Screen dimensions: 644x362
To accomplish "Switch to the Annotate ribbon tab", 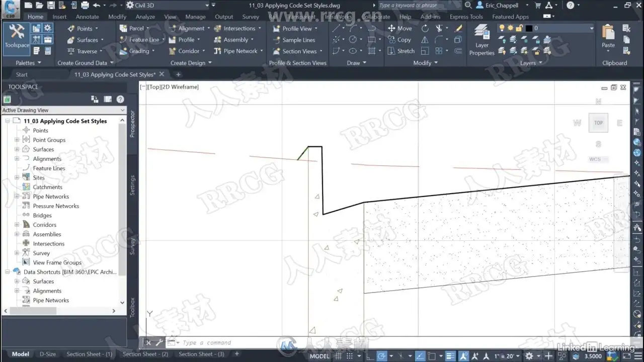I will [88, 17].
